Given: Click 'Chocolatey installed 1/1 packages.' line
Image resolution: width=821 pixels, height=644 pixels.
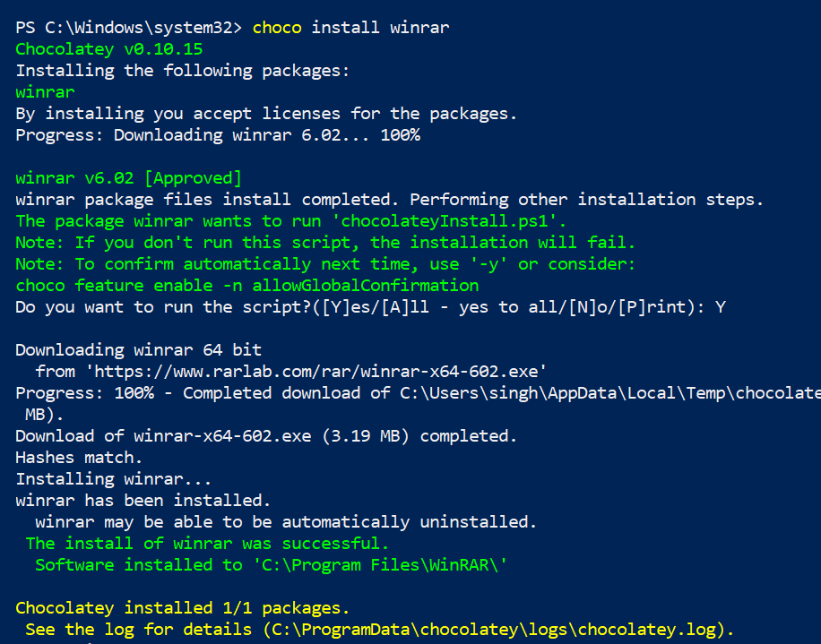Looking at the screenshot, I should point(182,608).
